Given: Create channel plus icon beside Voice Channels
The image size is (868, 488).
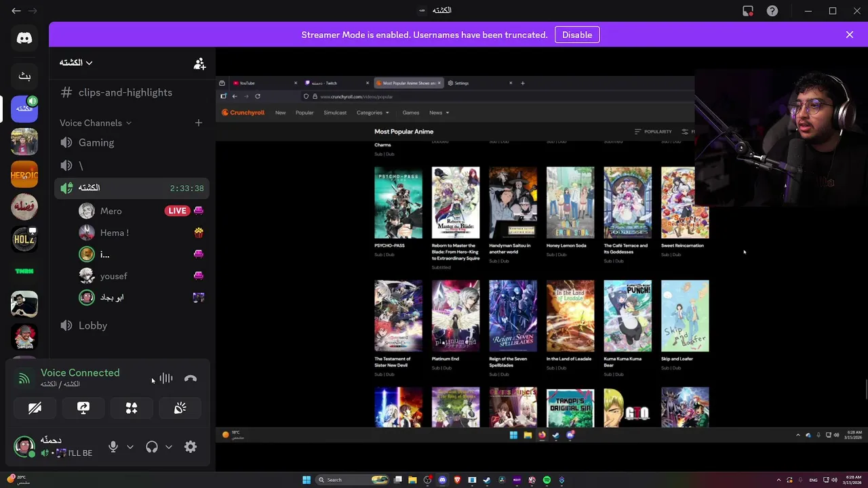Looking at the screenshot, I should click(198, 123).
